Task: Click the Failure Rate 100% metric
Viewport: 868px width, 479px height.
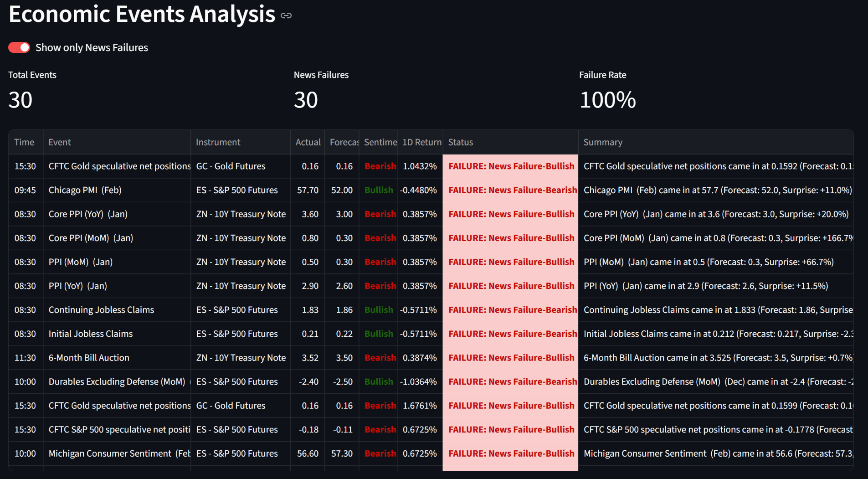Action: point(607,100)
